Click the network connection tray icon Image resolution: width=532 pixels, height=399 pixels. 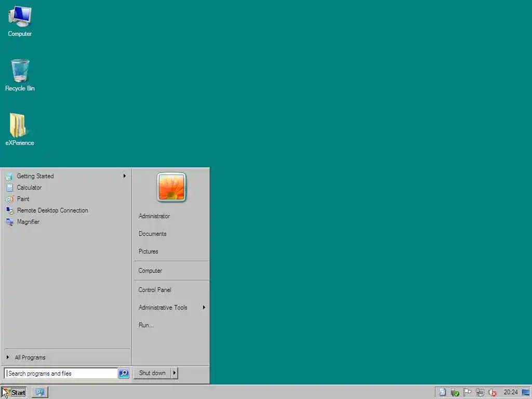tap(480, 393)
